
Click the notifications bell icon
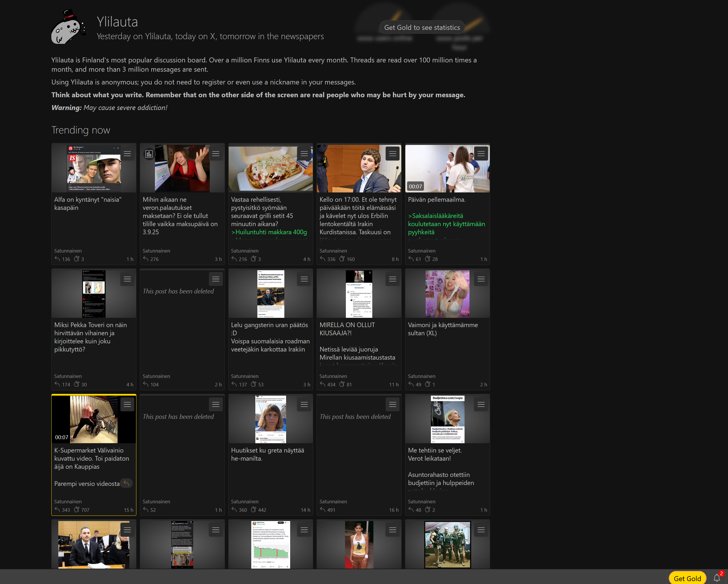tap(716, 578)
